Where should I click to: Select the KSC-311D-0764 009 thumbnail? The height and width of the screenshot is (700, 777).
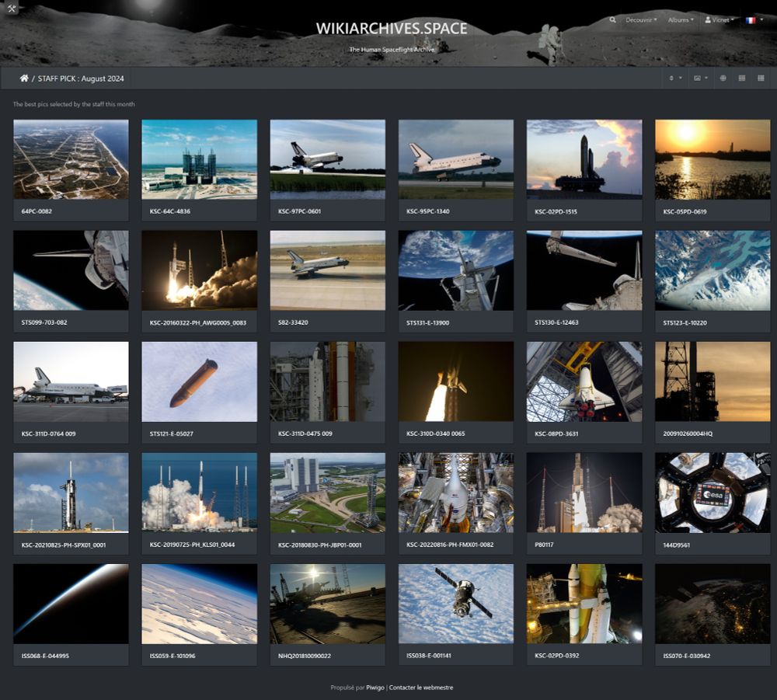coord(71,381)
